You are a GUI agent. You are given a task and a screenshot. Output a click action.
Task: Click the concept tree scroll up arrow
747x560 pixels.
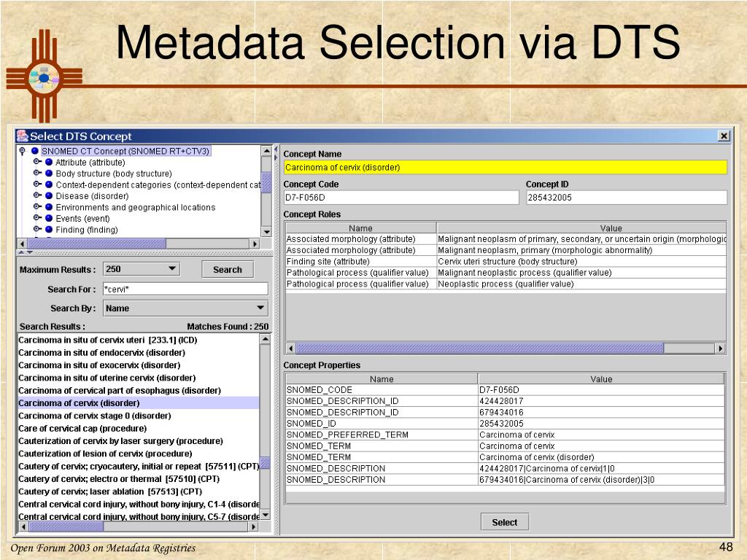(267, 152)
